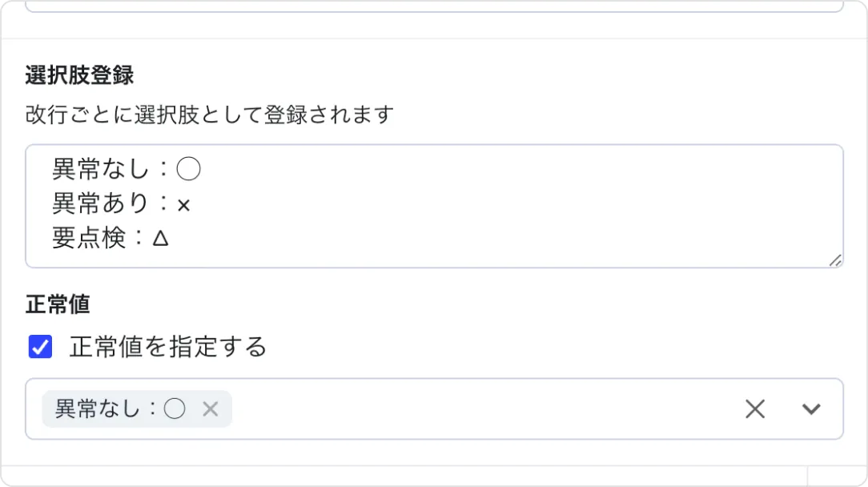Click the 選択肢登録 section heading
This screenshot has height=487, width=868.
pos(79,75)
